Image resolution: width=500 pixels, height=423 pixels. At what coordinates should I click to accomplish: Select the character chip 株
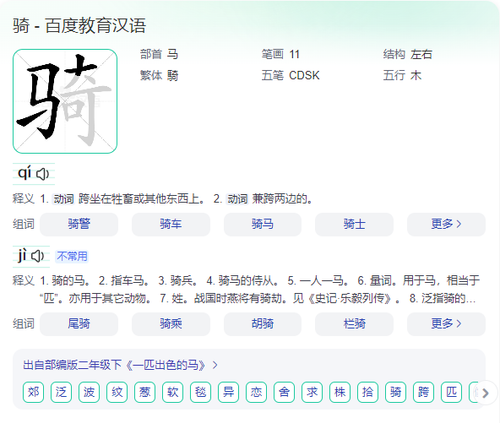[340, 392]
